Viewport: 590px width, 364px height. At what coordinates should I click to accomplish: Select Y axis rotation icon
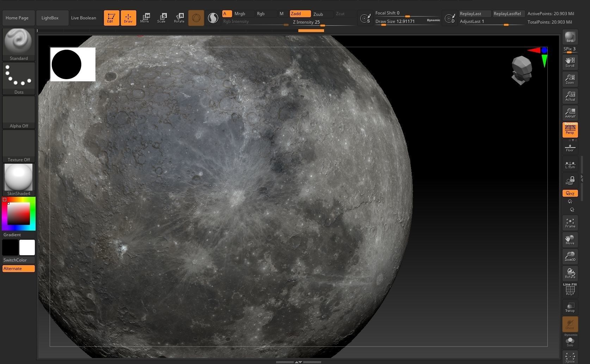[x=570, y=202]
